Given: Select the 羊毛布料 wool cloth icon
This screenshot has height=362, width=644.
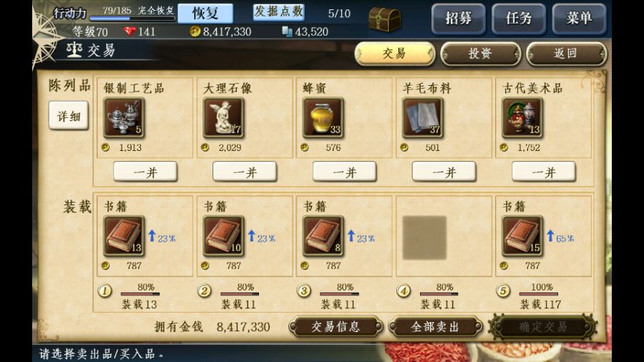Looking at the screenshot, I should tap(423, 117).
